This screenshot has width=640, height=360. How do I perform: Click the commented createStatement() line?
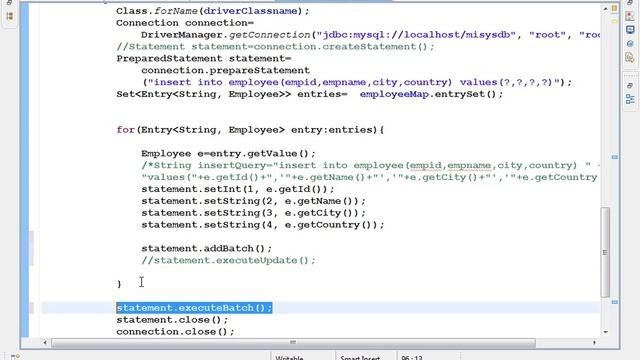pos(276,47)
